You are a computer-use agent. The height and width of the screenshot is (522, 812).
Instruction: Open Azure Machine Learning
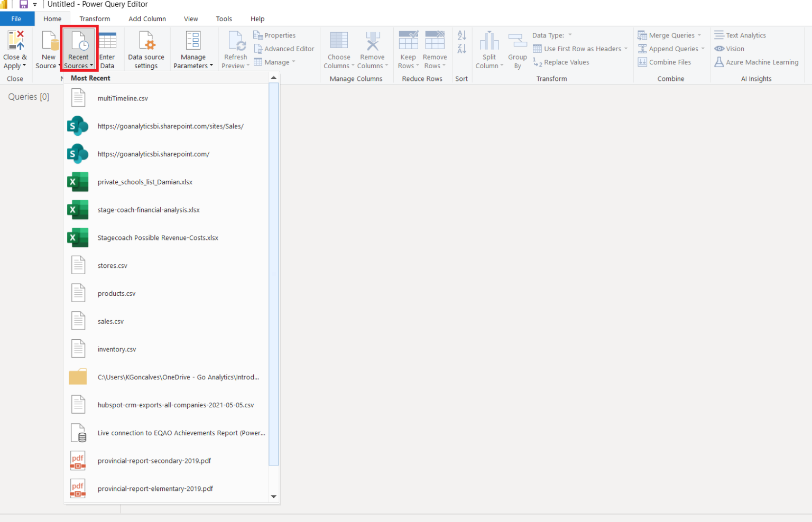coord(756,62)
